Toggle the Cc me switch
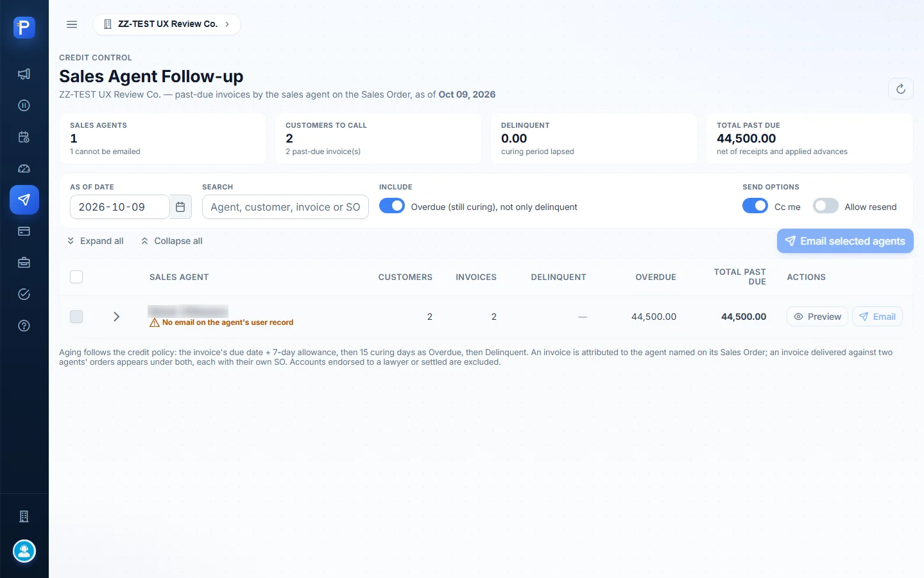 pyautogui.click(x=755, y=206)
